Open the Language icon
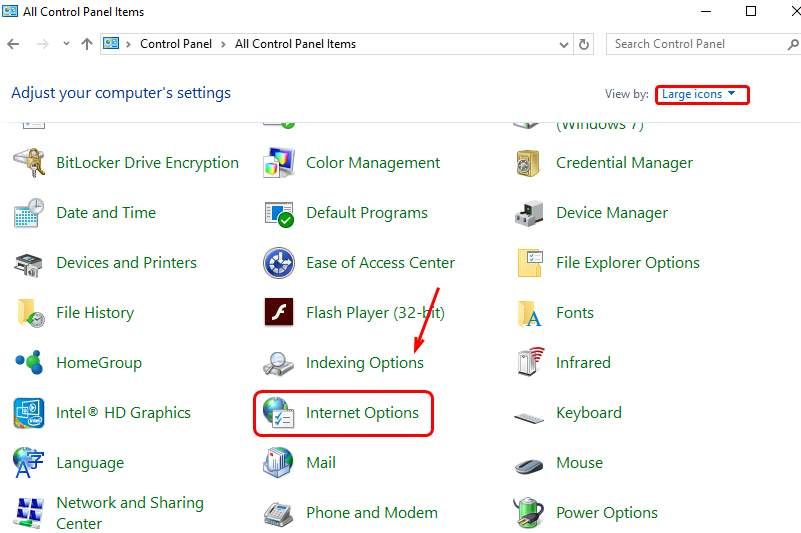801x533 pixels. tap(28, 462)
